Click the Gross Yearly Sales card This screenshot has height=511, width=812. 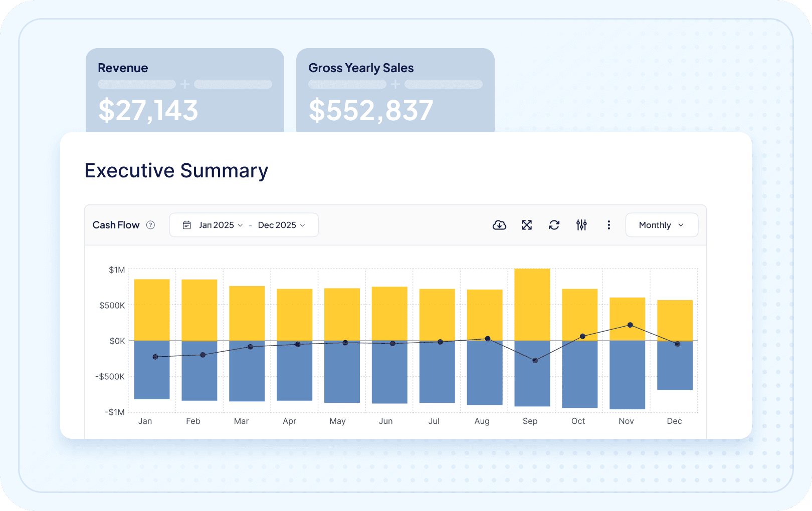point(395,90)
